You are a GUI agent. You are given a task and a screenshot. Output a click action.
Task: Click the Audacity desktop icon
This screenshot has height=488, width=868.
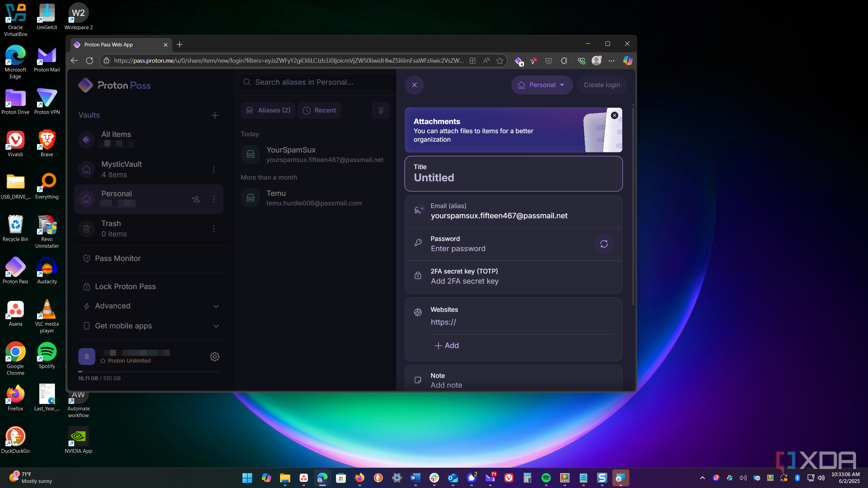(47, 271)
